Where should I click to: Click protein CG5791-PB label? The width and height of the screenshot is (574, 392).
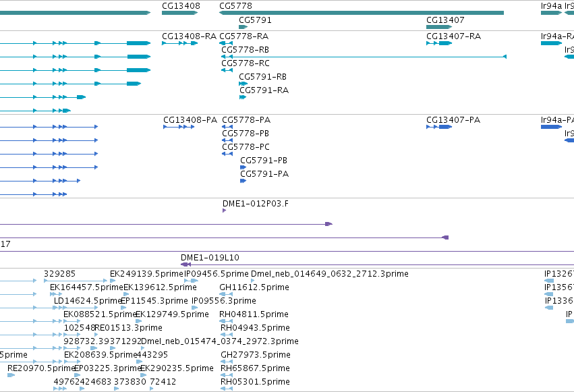[264, 161]
